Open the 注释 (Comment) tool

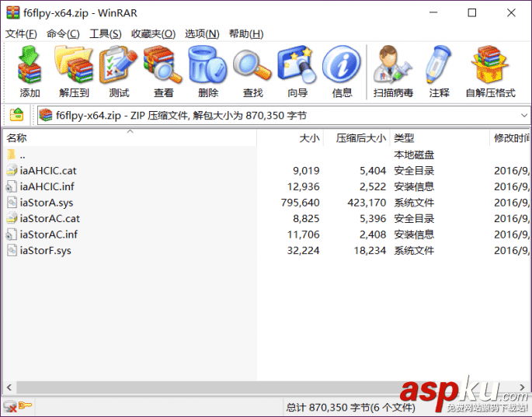click(x=439, y=64)
